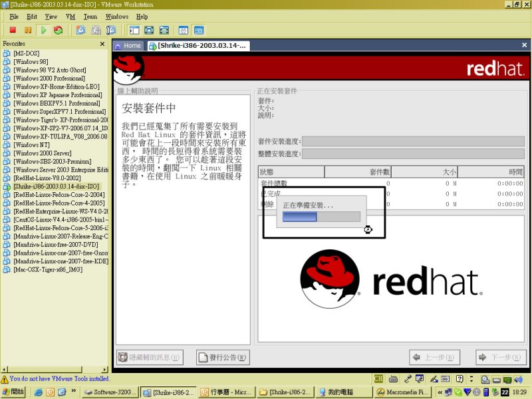This screenshot has height=399, width=532.
Task: Click the Quick Switch mode icon
Action: pyautogui.click(x=164, y=30)
